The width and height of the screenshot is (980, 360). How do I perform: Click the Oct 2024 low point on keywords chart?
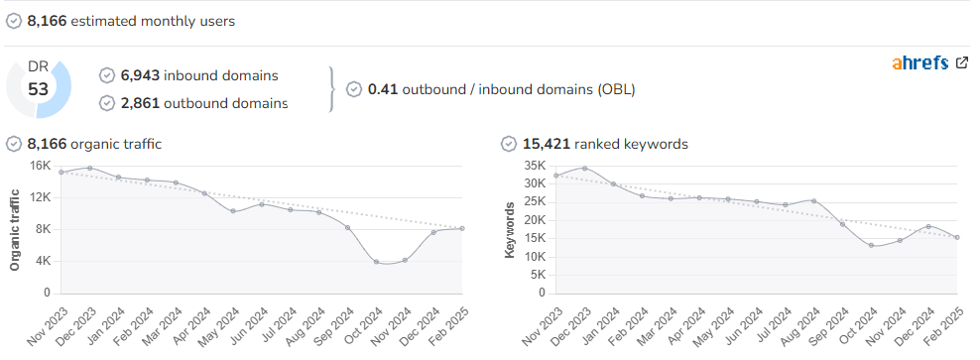[x=871, y=245]
